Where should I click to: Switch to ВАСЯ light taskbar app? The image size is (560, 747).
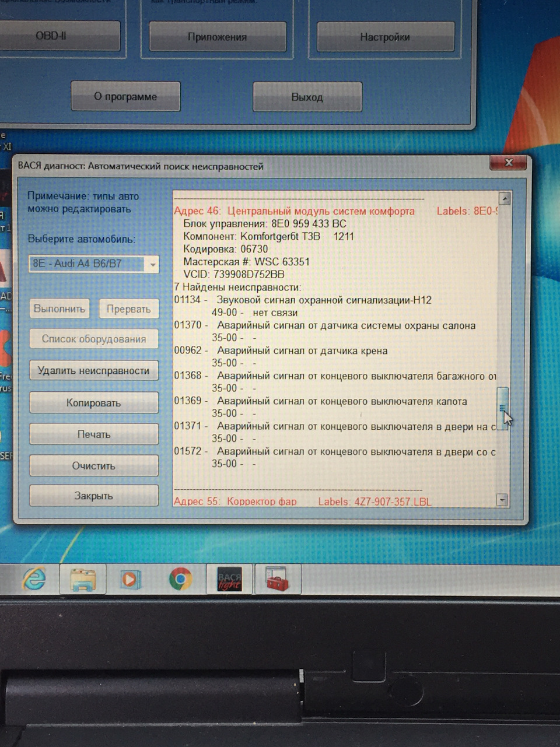pyautogui.click(x=229, y=579)
